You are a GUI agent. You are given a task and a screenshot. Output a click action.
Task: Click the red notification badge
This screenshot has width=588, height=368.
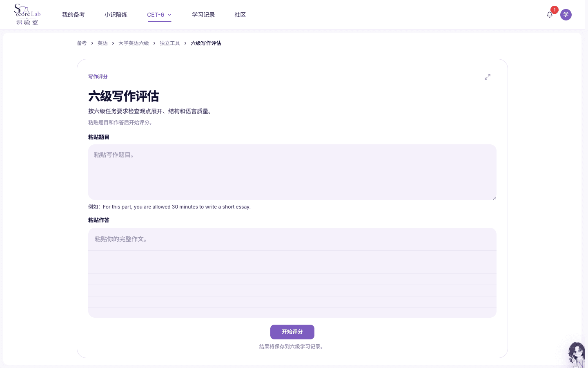point(555,10)
